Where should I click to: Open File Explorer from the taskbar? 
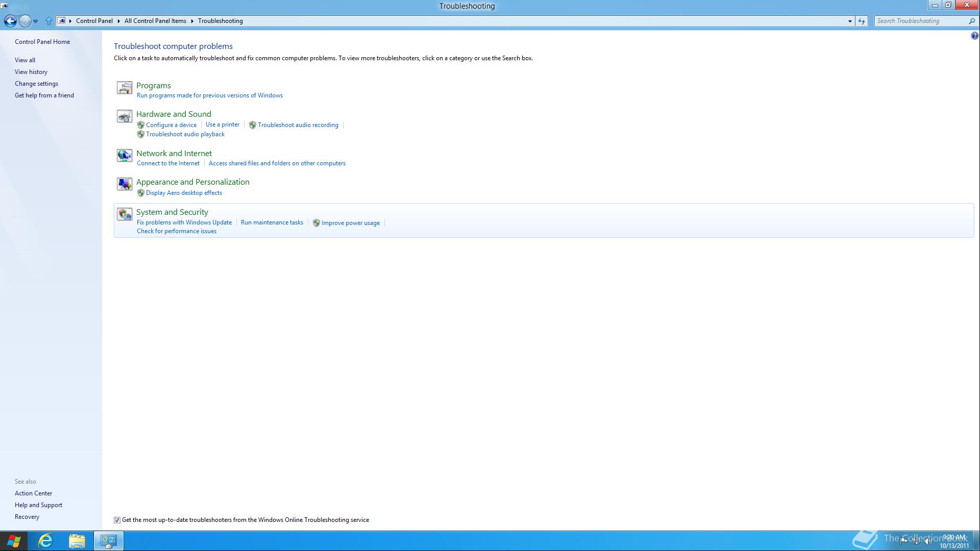click(77, 541)
